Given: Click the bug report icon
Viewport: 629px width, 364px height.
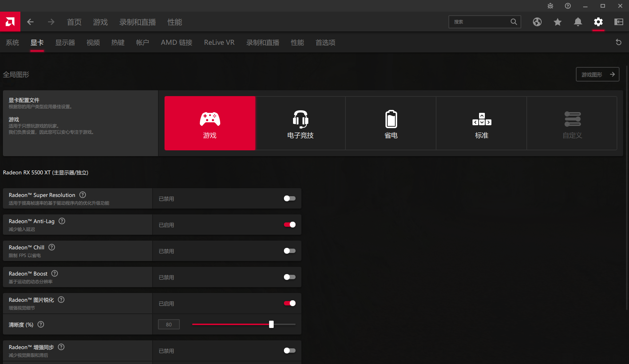Looking at the screenshot, I should pos(550,6).
